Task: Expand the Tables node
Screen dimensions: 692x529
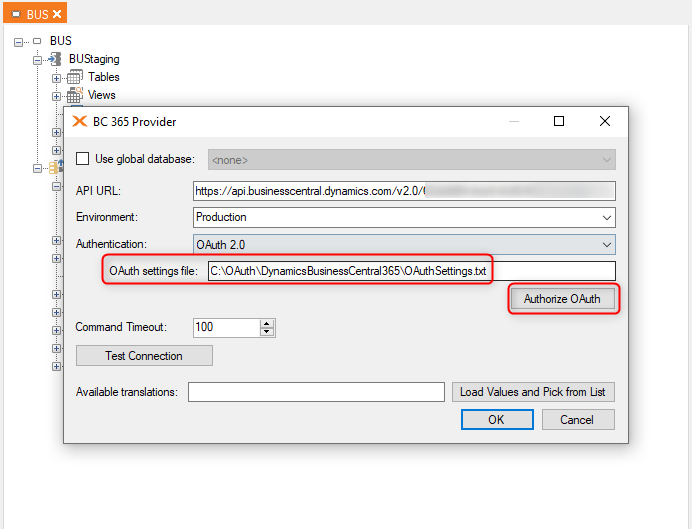Action: 56,78
